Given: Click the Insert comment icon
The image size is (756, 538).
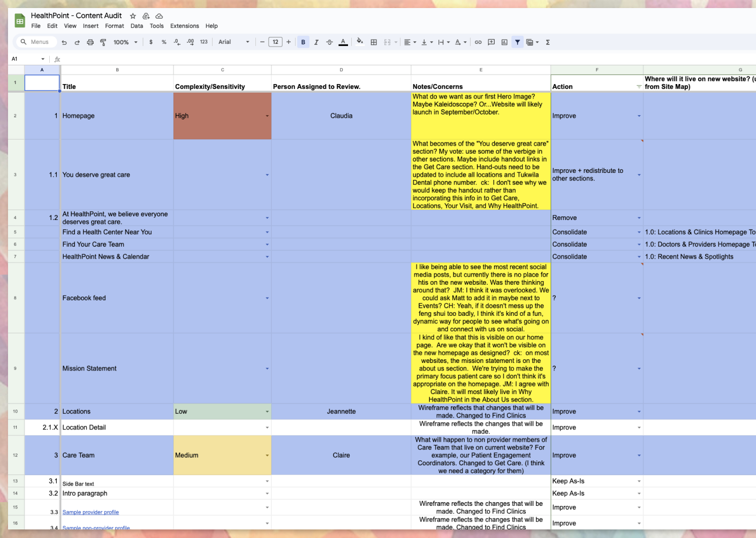Looking at the screenshot, I should [x=491, y=42].
